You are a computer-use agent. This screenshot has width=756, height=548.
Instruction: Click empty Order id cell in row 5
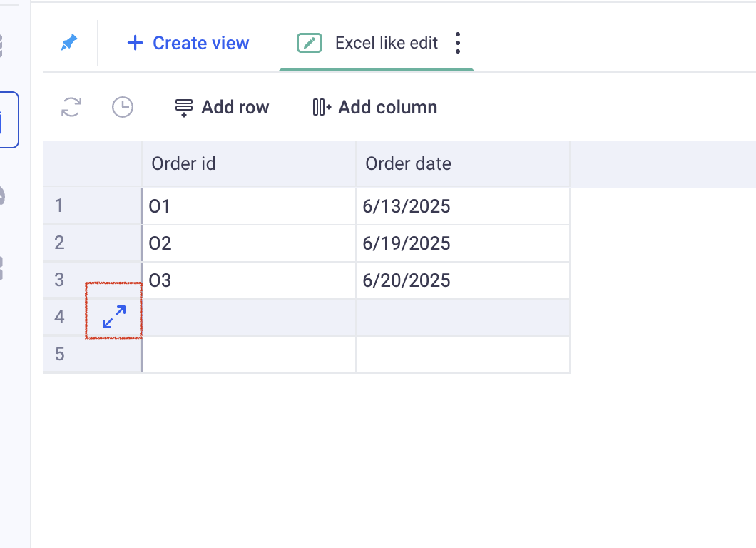click(249, 354)
